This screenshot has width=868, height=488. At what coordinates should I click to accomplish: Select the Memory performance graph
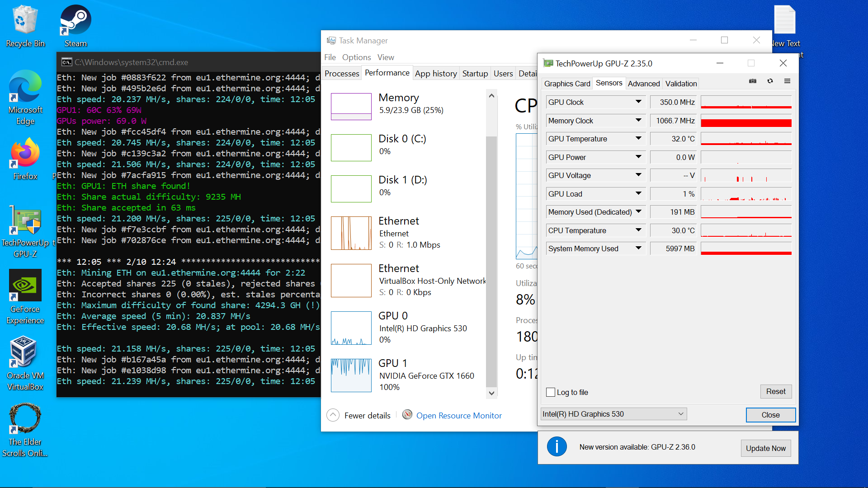tap(351, 107)
